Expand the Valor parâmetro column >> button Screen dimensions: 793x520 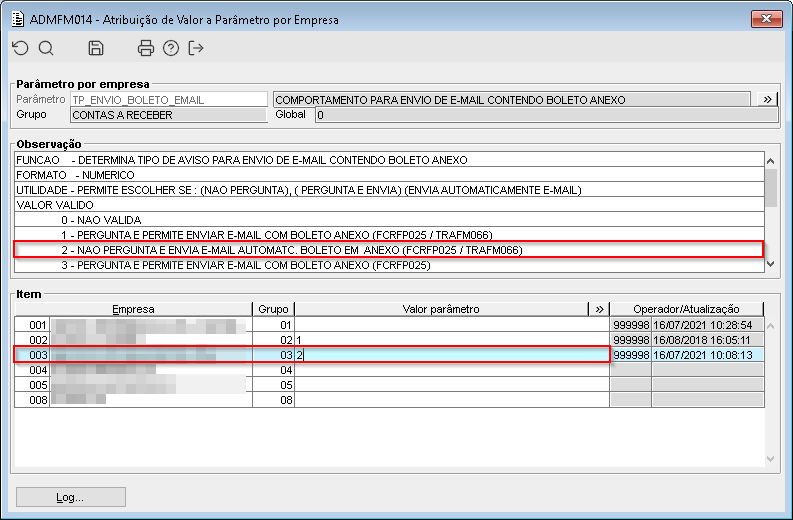599,309
